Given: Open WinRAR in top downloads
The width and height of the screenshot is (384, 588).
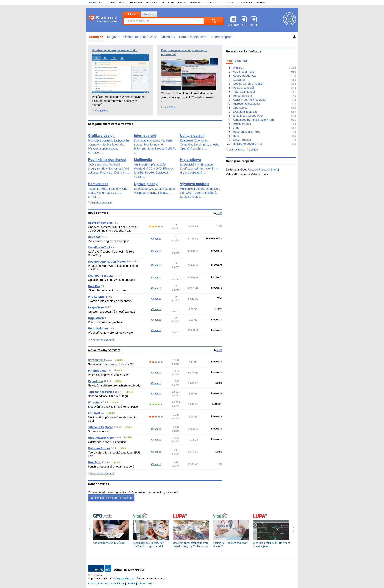Looking at the screenshot, I should [238, 68].
